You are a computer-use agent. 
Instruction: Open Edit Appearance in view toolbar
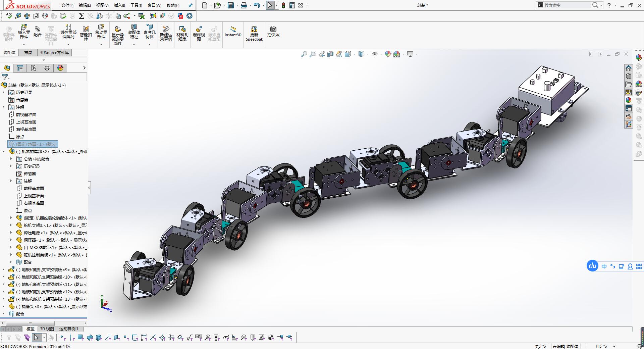388,54
